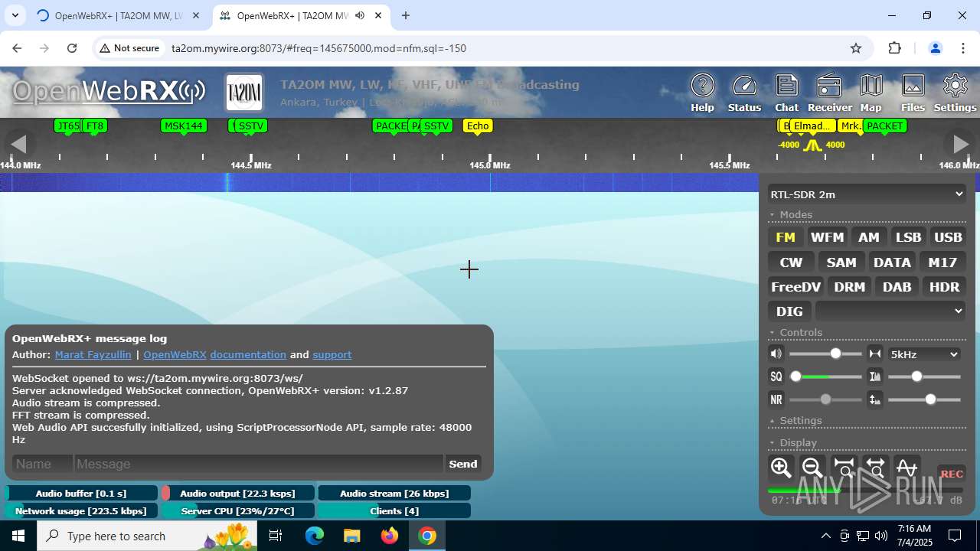This screenshot has height=551, width=980.
Task: Zoom in totally on waterfall
Action: click(844, 468)
